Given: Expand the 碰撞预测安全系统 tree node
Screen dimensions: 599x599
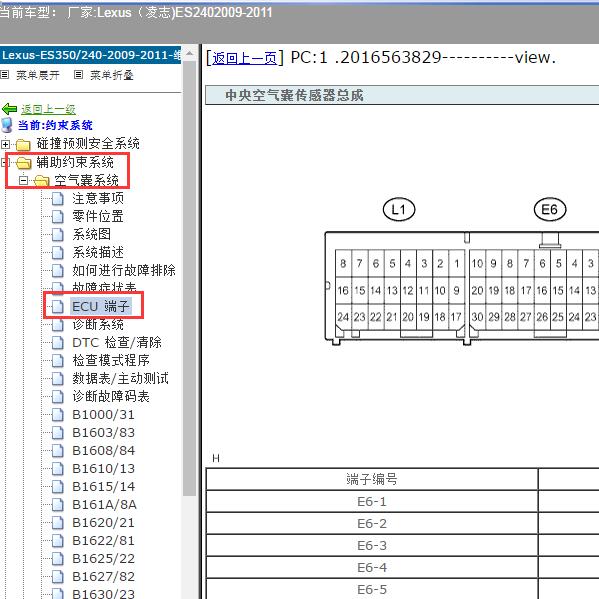Looking at the screenshot, I should pyautogui.click(x=5, y=144).
